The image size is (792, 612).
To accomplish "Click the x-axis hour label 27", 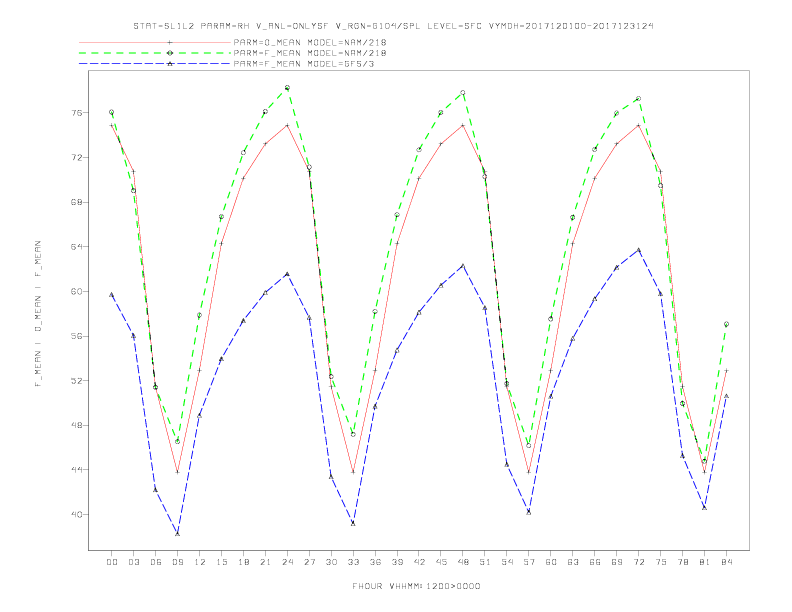I will (309, 562).
